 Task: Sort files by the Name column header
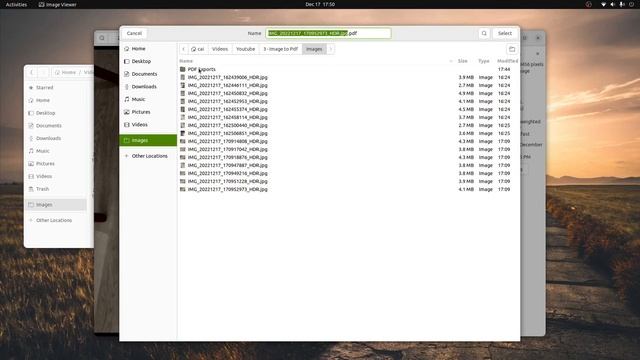coord(186,61)
